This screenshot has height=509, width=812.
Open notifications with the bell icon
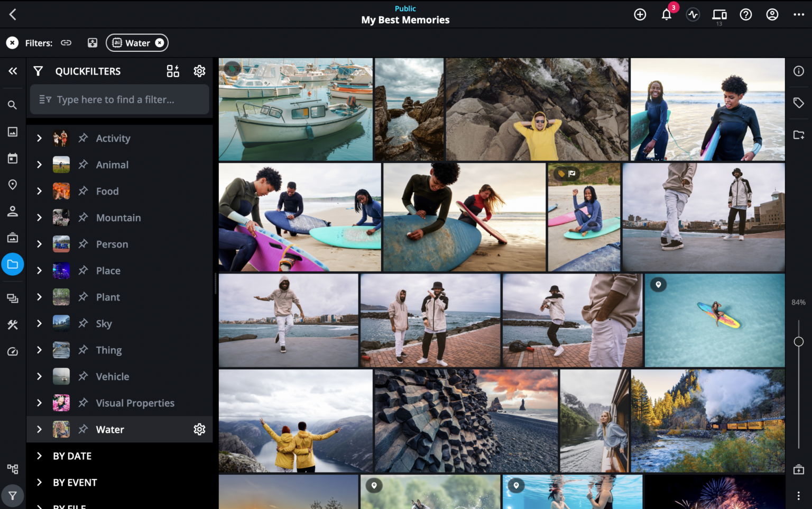(666, 14)
